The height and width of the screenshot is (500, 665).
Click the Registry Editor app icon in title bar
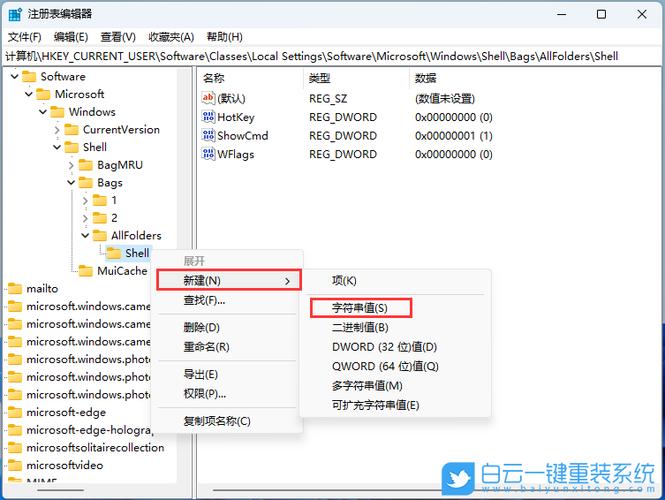(x=15, y=14)
